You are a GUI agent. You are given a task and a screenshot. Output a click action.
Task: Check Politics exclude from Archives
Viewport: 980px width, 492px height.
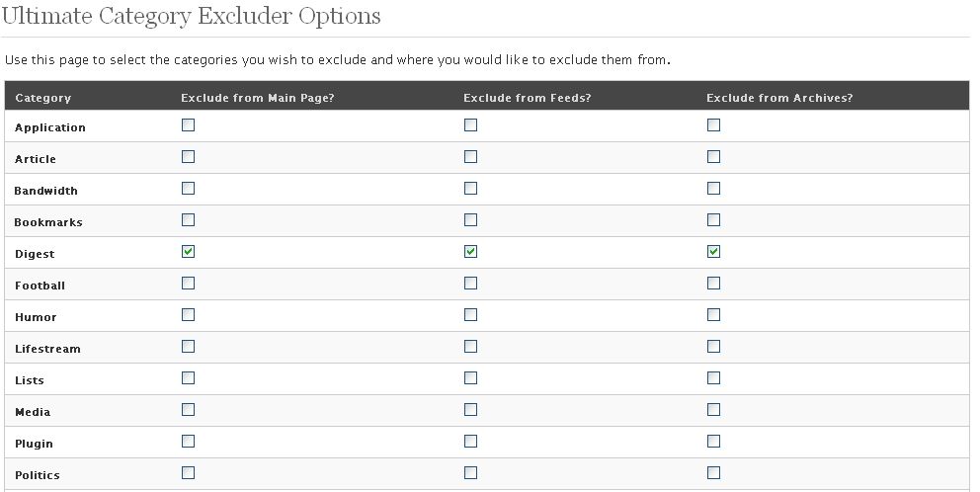click(713, 472)
